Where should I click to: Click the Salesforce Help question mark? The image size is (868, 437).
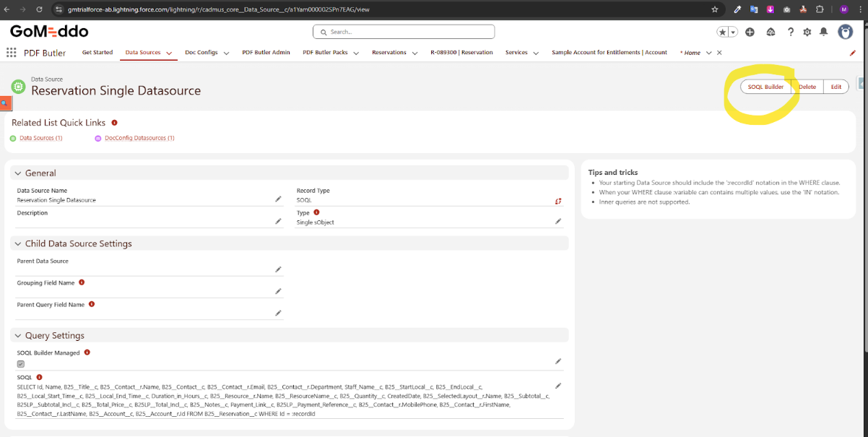tap(791, 32)
